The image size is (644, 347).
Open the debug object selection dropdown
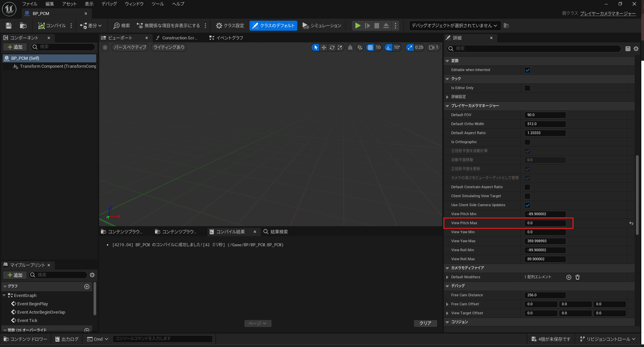(x=454, y=26)
